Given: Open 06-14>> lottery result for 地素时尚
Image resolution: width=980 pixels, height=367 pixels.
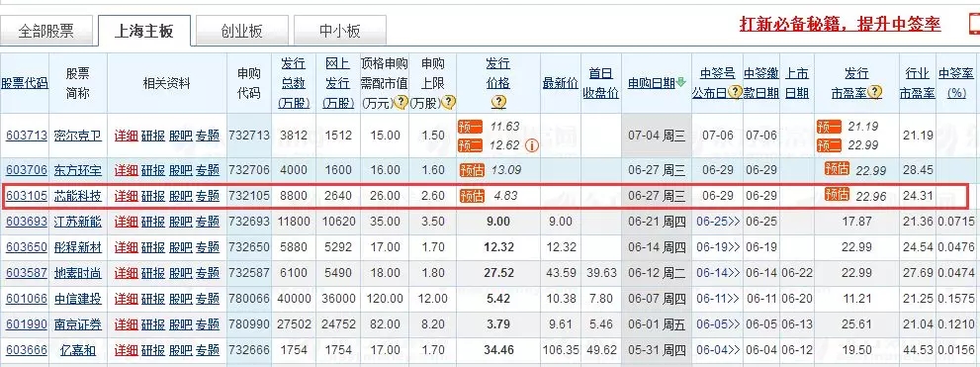Looking at the screenshot, I should tap(718, 273).
